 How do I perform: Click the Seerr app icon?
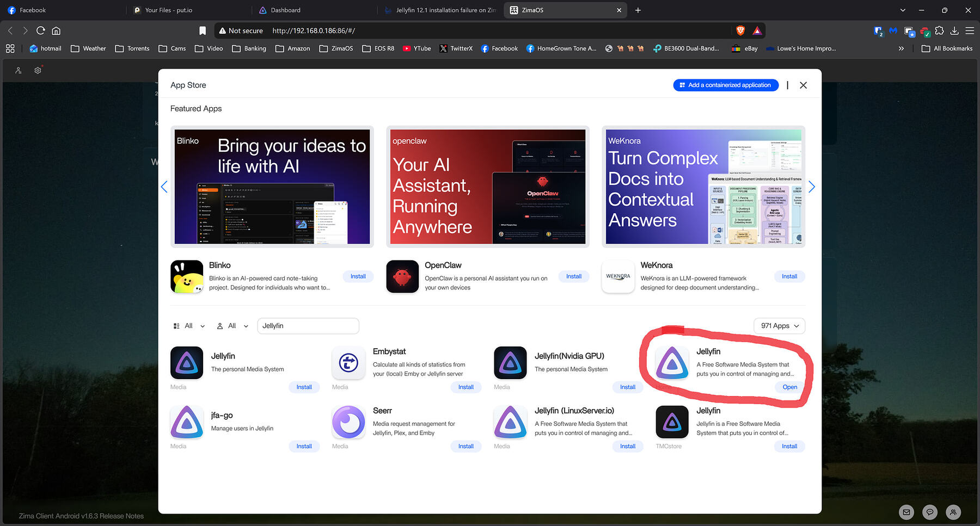(x=348, y=422)
